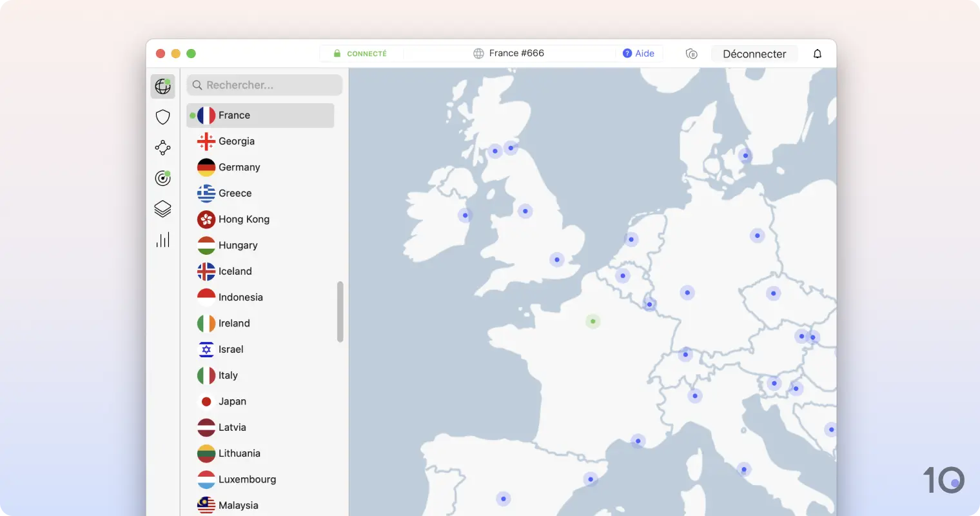This screenshot has height=516, width=980.
Task: Open the Aide help link
Action: click(x=639, y=54)
